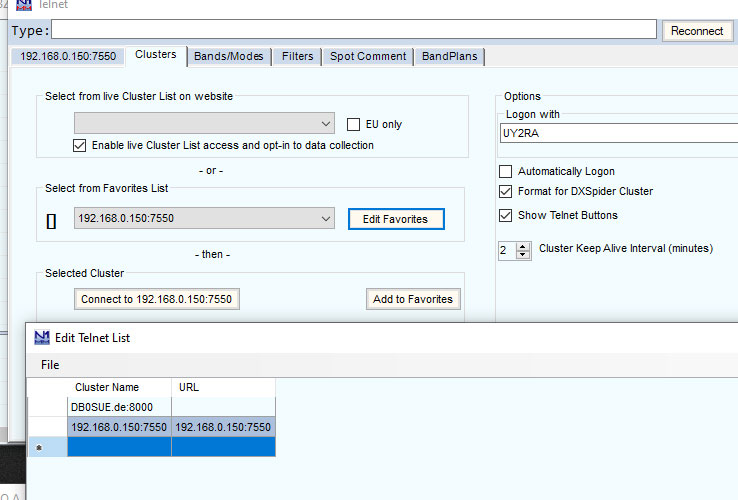
Task: Increase the Cluster Keep Alive Interval
Action: [x=523, y=246]
